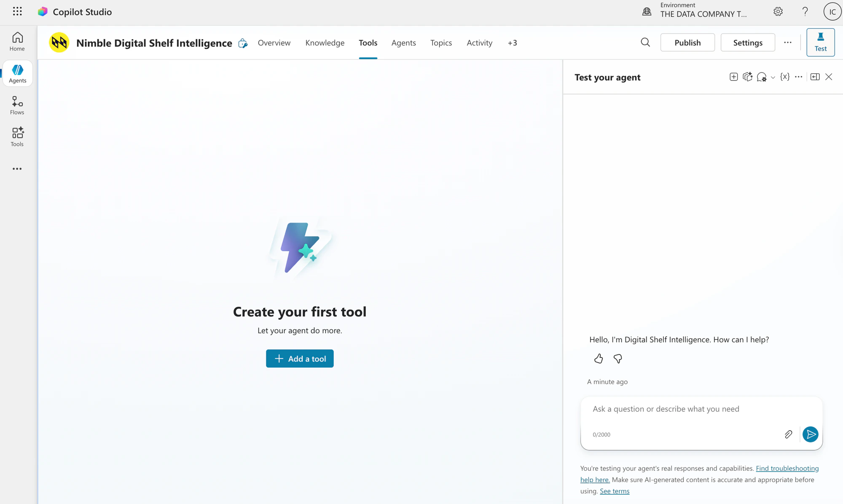Open Tools in the left sidebar
This screenshot has width=843, height=504.
click(17, 137)
